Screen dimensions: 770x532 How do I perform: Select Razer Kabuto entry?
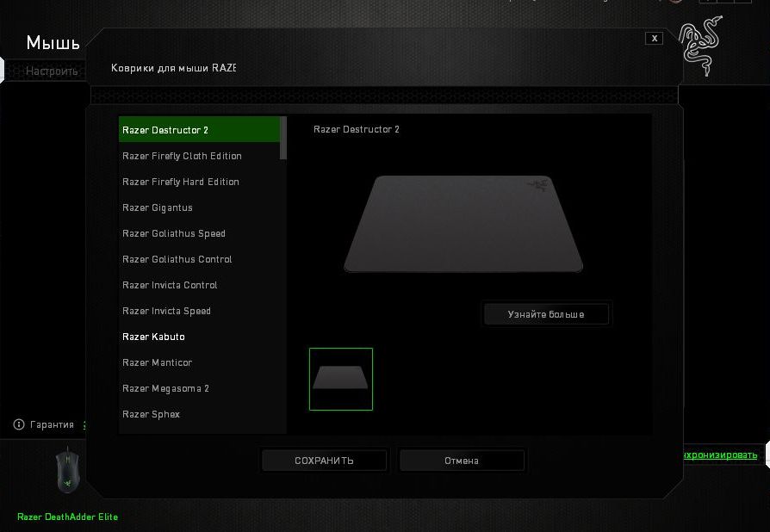click(x=199, y=337)
